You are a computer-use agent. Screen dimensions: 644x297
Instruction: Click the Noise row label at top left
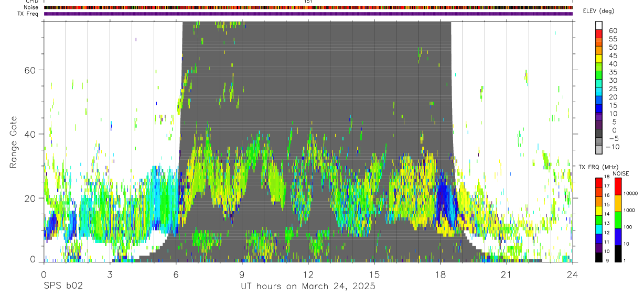[x=31, y=7]
